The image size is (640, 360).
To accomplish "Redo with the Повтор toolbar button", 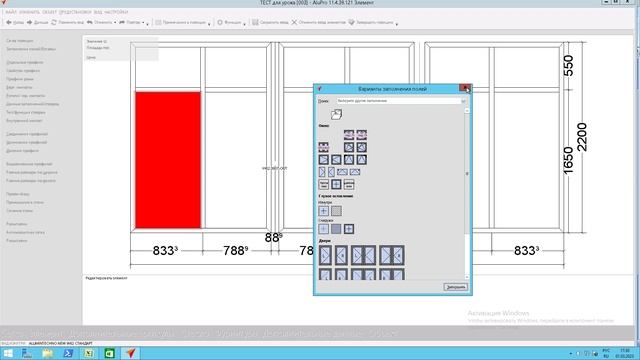I will [x=129, y=22].
